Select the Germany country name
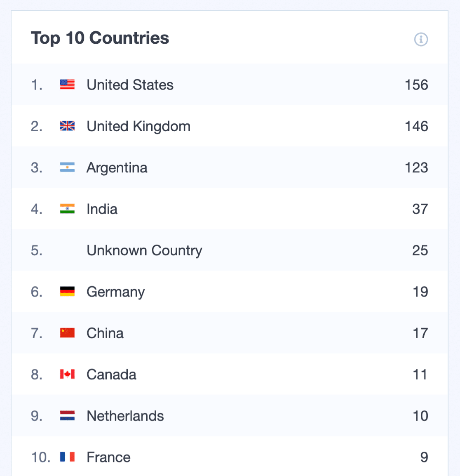Viewport: 460px width, 476px height. pyautogui.click(x=115, y=292)
